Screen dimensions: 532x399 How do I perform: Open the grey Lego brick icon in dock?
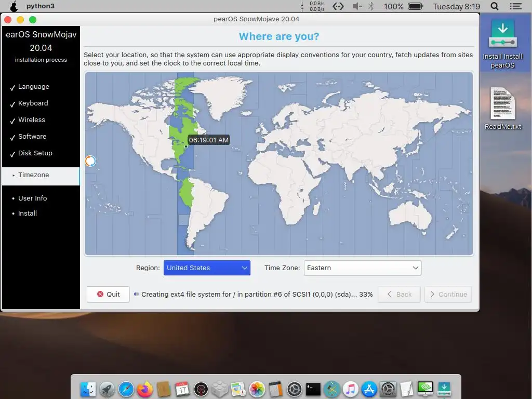220,389
